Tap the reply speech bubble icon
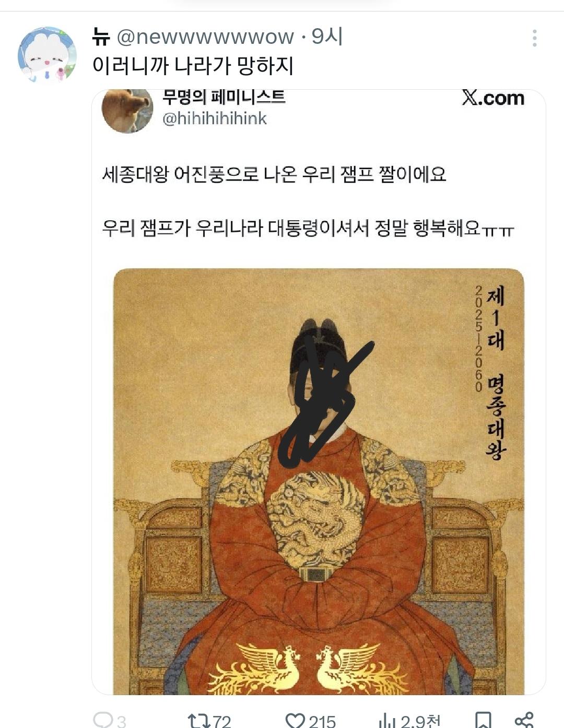This screenshot has height=728, width=564. point(103,720)
